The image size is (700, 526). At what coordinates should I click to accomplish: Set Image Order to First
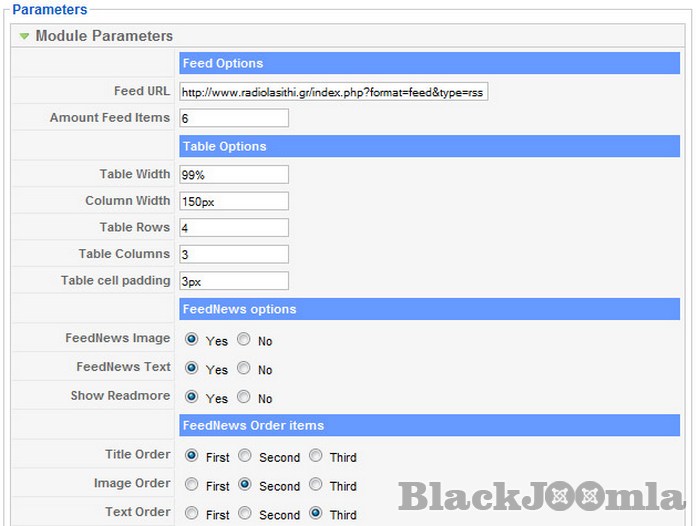click(x=192, y=485)
